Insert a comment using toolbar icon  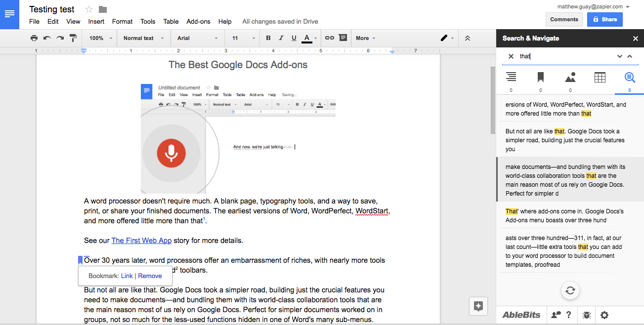(x=343, y=38)
